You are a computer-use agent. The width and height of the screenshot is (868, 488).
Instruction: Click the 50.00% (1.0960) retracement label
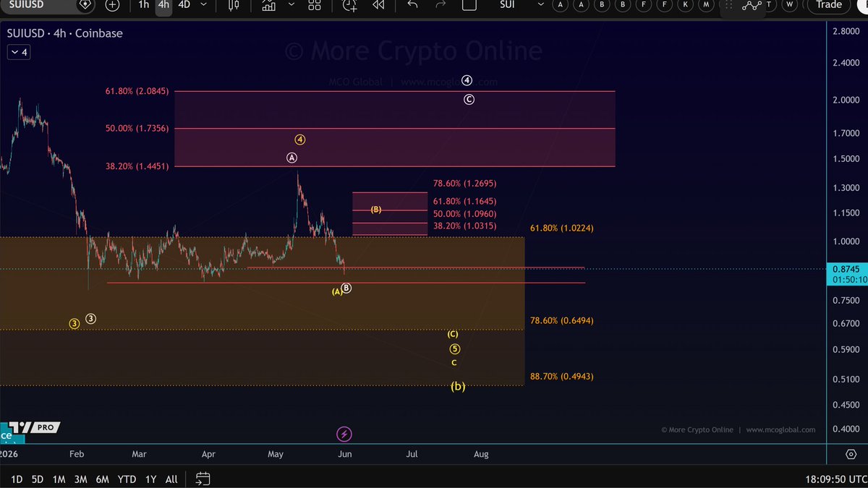tap(464, 214)
